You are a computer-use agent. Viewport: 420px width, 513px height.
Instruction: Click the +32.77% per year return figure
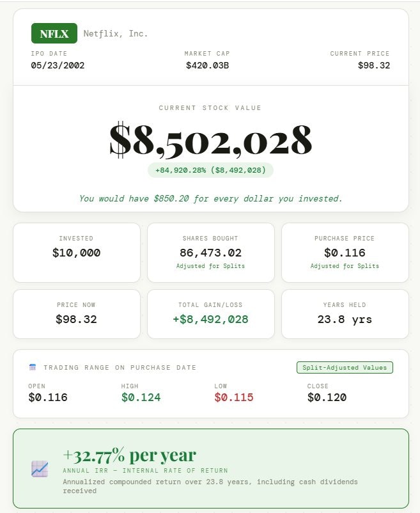pos(128,455)
